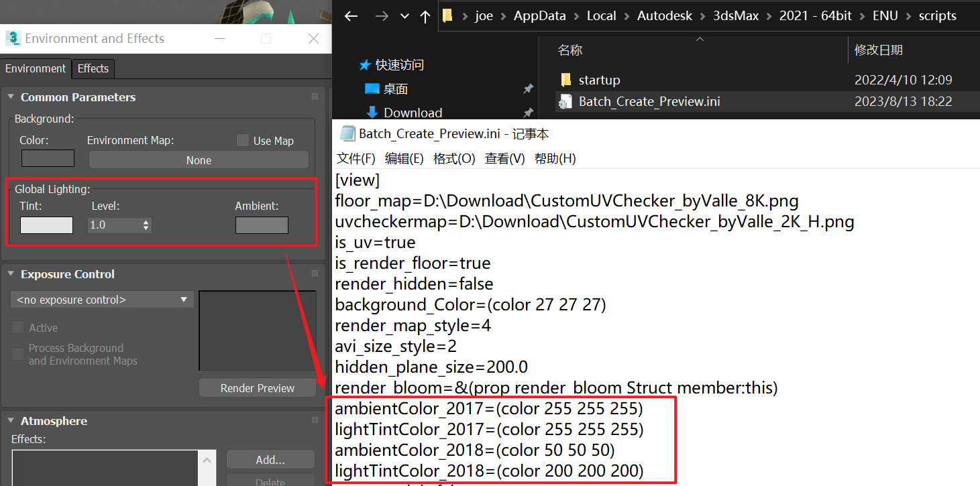Enable the Use Map checkbox
Image resolution: width=980 pixels, height=486 pixels.
(x=243, y=140)
